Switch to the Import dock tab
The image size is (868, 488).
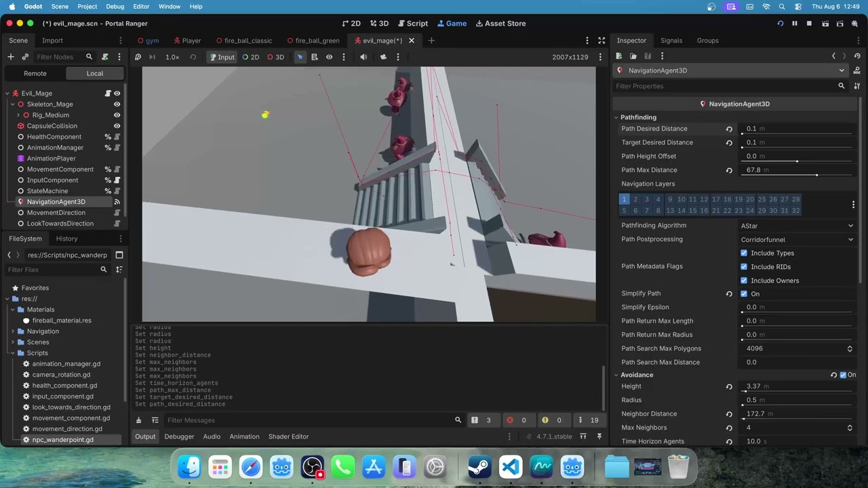click(52, 41)
